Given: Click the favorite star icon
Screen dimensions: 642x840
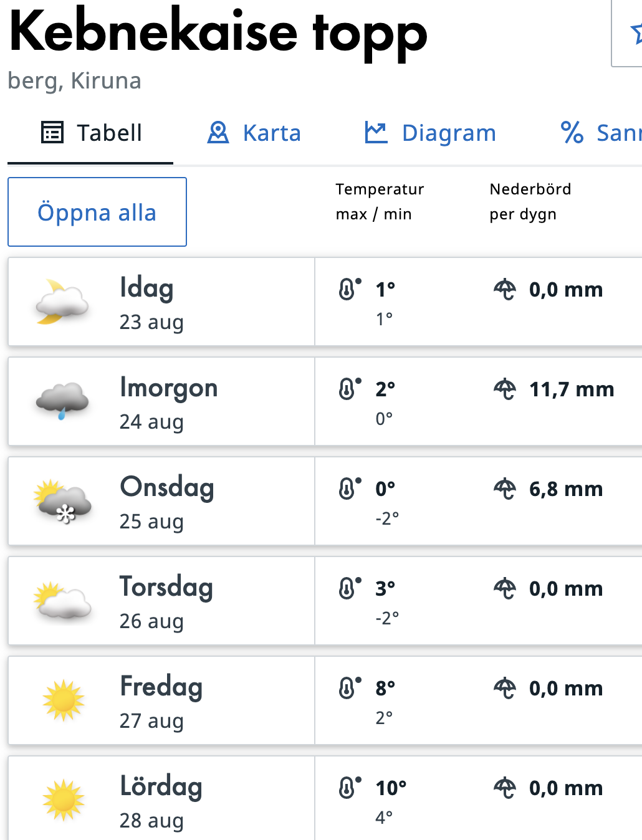Looking at the screenshot, I should 636,32.
